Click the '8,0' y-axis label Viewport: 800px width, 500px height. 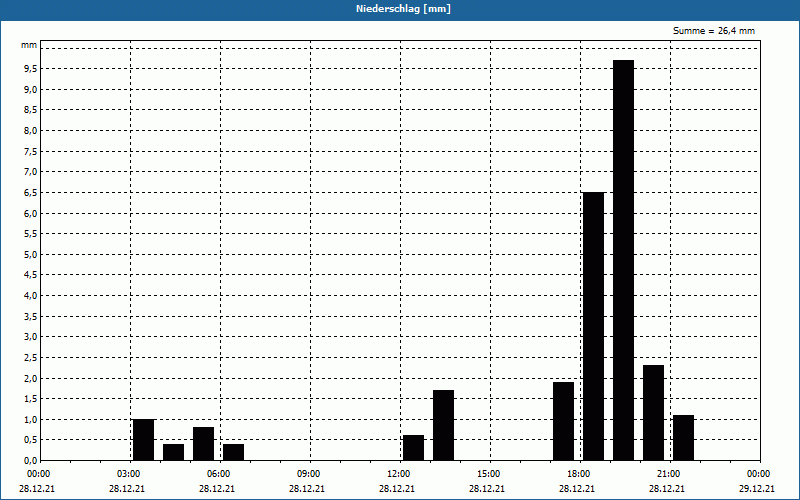pyautogui.click(x=31, y=131)
